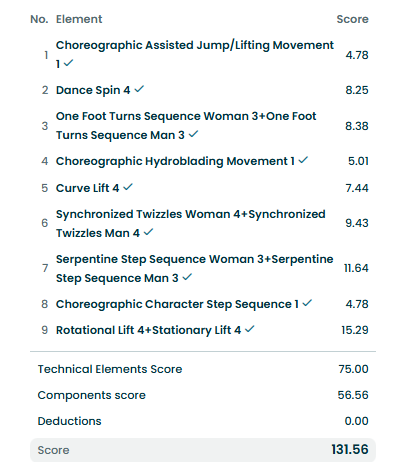Select the Choreographic Assisted Jump/Lifting Movement element name
The height and width of the screenshot is (462, 395).
coord(195,54)
